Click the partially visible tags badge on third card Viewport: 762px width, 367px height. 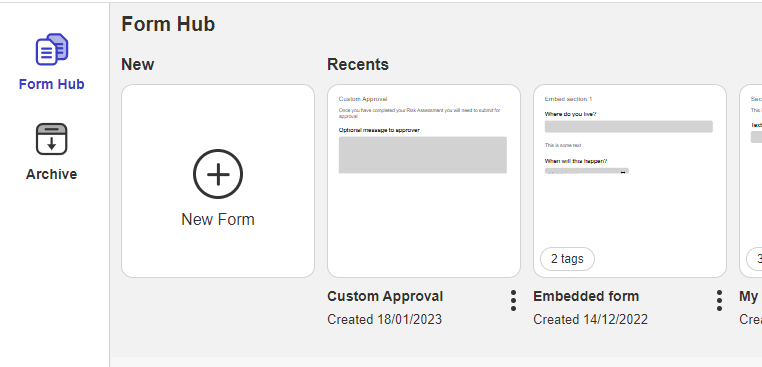tap(754, 259)
